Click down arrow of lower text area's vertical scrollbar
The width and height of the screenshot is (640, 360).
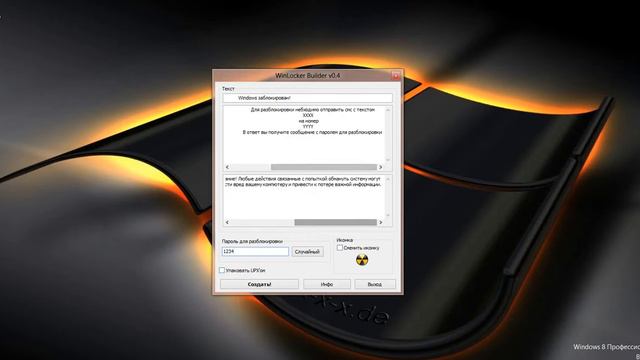388,216
